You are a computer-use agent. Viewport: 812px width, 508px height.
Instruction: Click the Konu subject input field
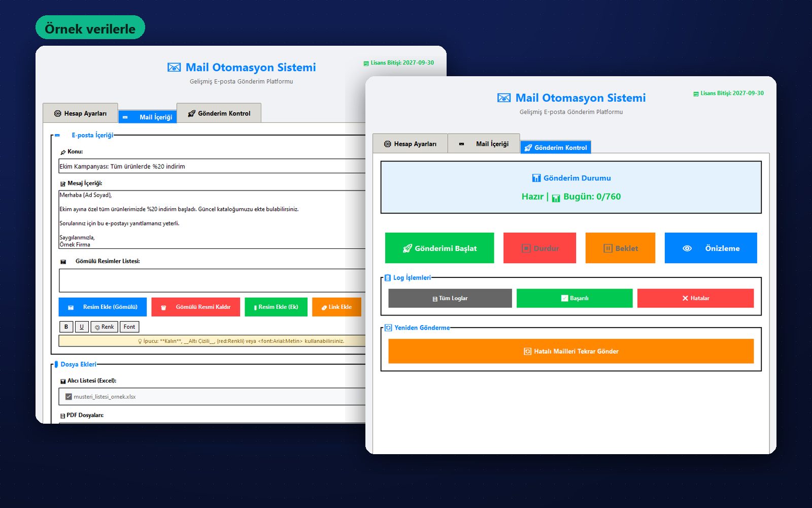coord(212,166)
